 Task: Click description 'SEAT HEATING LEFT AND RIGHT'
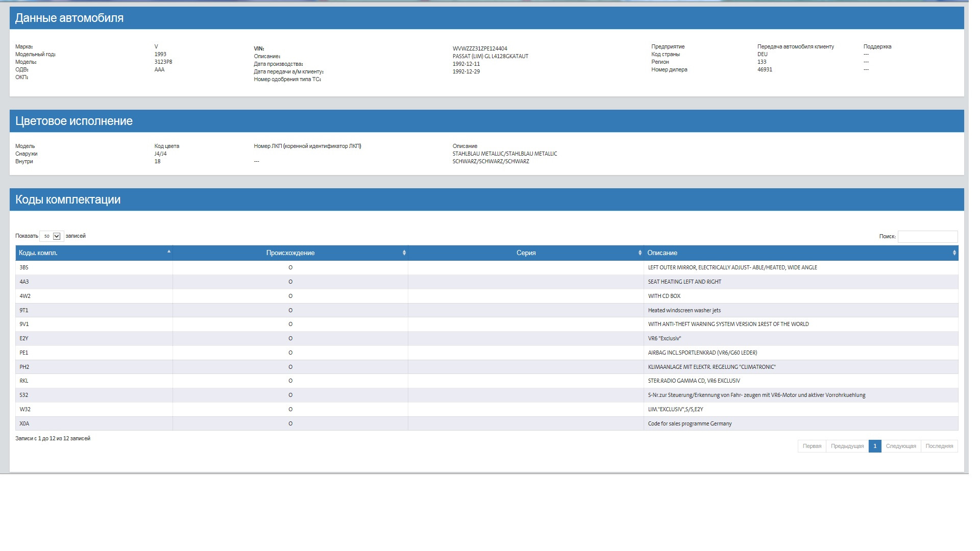[684, 282]
